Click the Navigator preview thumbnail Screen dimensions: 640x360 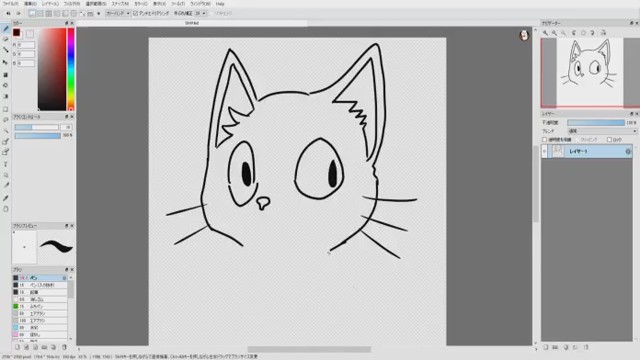(590, 73)
